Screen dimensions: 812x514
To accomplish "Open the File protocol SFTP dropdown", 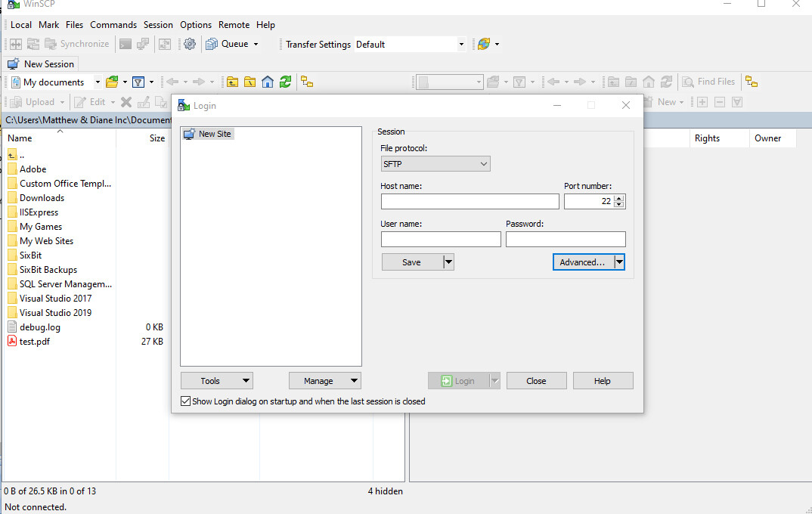I will click(435, 164).
